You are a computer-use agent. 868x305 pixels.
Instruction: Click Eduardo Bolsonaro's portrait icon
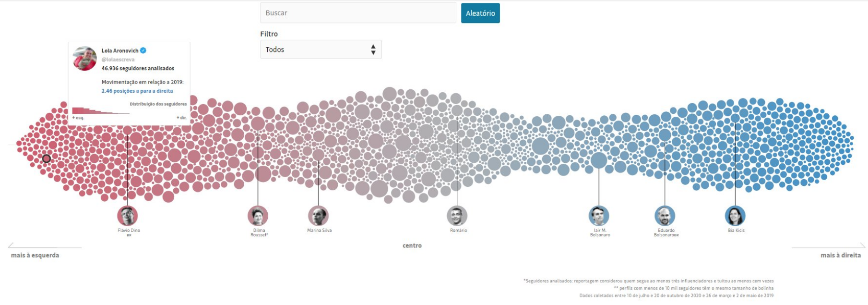coord(665,216)
